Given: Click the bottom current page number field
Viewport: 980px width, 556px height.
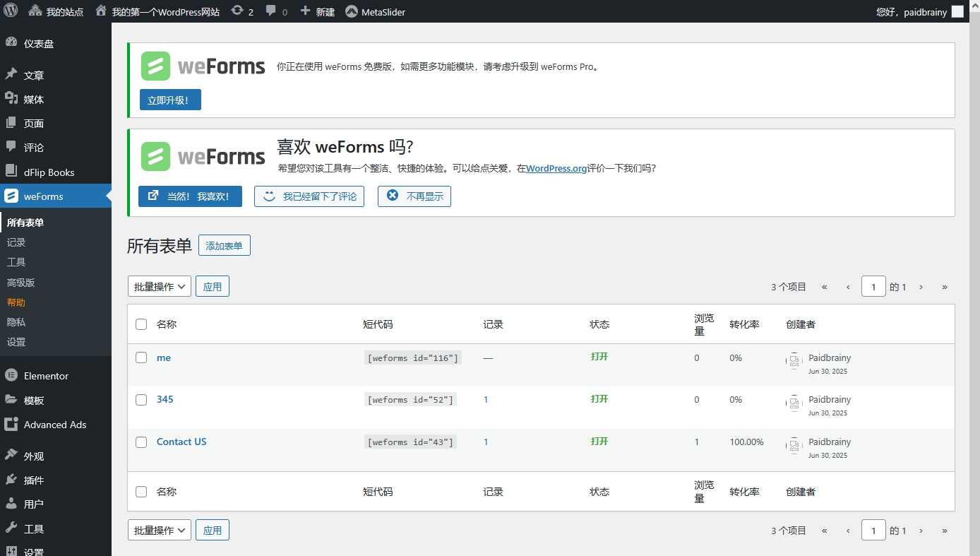Looking at the screenshot, I should (873, 530).
